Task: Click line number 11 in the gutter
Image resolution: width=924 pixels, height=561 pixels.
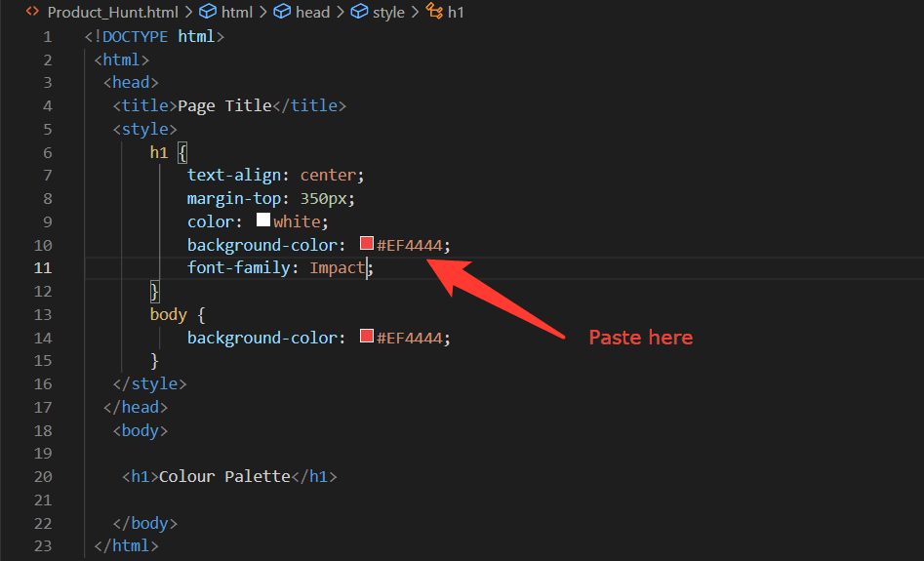Action: click(43, 267)
